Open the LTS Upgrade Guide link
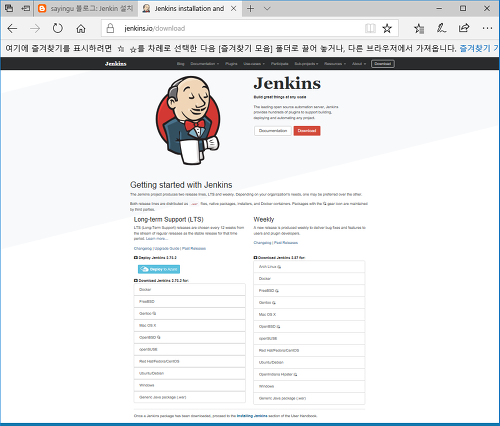Viewport: 500px width, 426px height. tap(167, 249)
